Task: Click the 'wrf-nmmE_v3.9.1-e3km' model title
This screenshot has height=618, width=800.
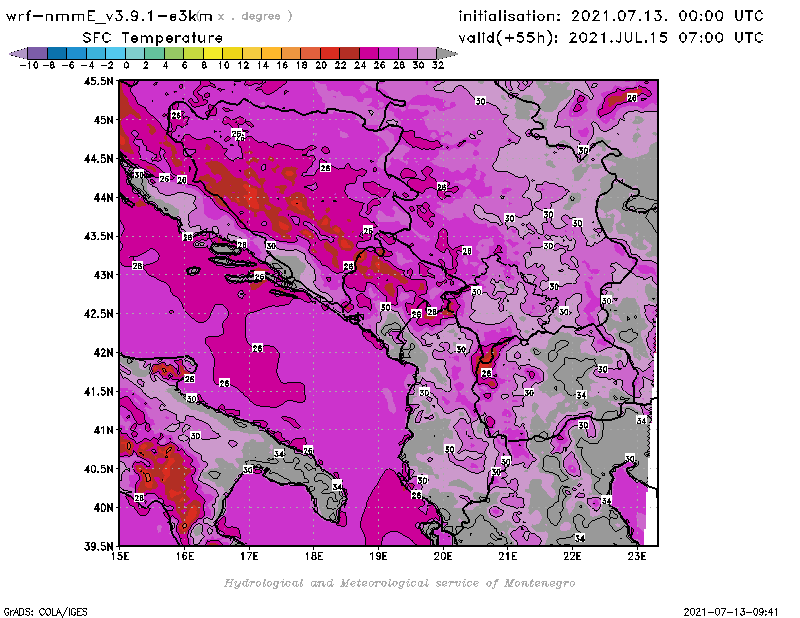Action: [108, 16]
